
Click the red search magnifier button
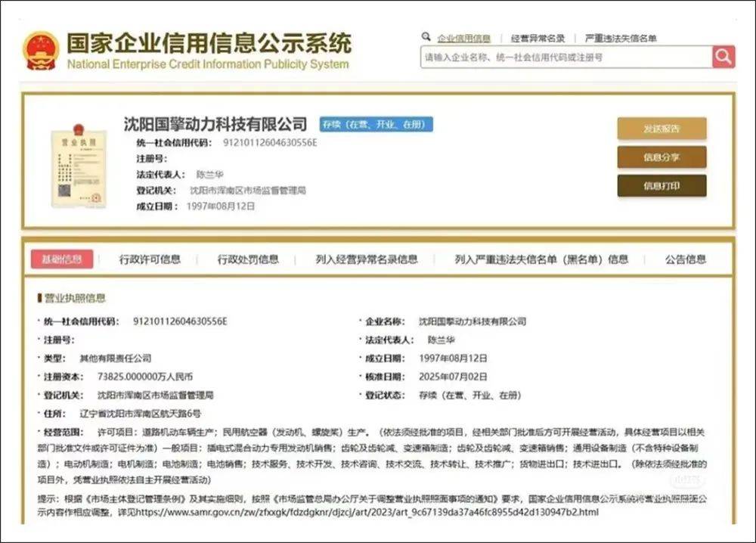pyautogui.click(x=723, y=57)
